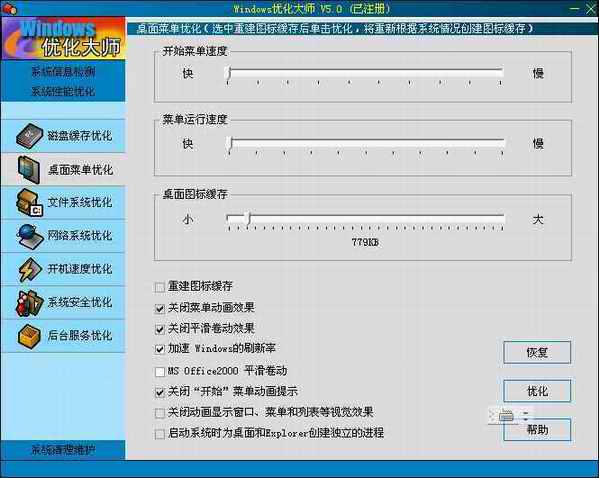Click the 大 label of 桌面图标缓存
The width and height of the screenshot is (599, 478).
(538, 219)
